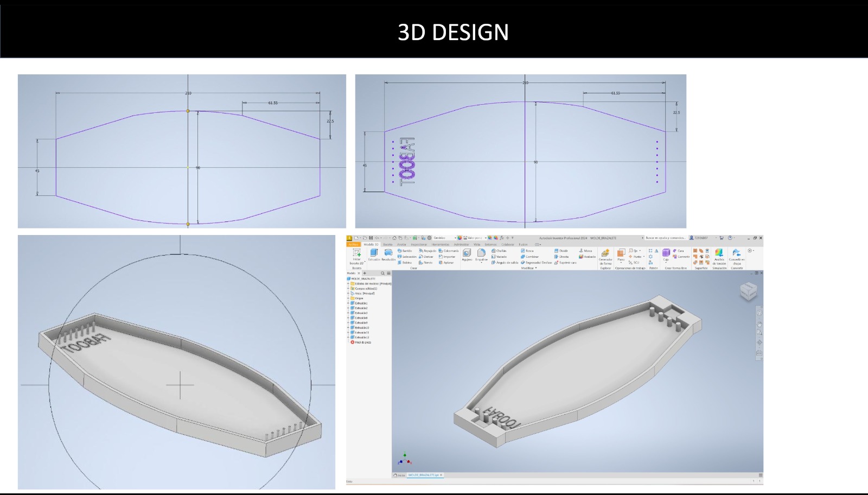Image resolution: width=868 pixels, height=495 pixels.
Task: Click the Agujero hole tool
Action: pos(467,255)
